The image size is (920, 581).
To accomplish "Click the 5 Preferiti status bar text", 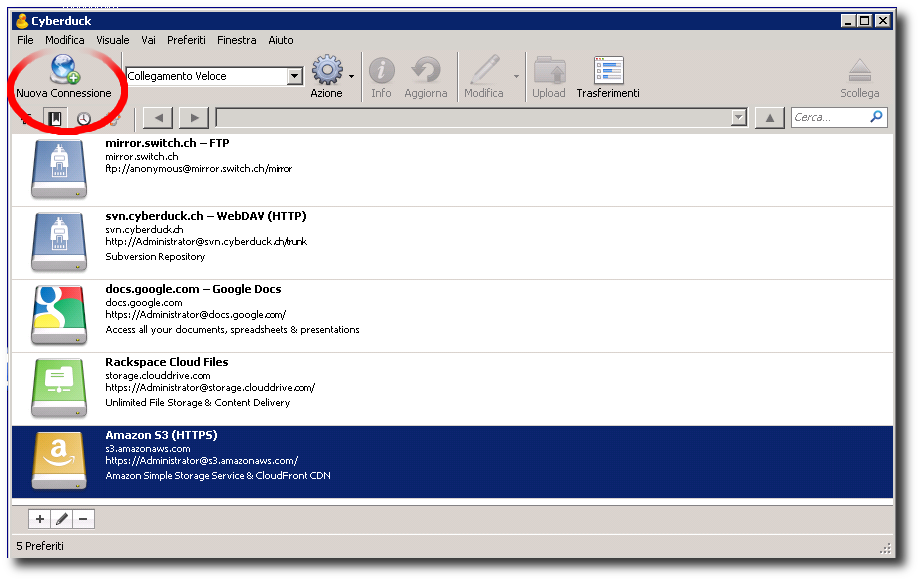I will pyautogui.click(x=40, y=546).
